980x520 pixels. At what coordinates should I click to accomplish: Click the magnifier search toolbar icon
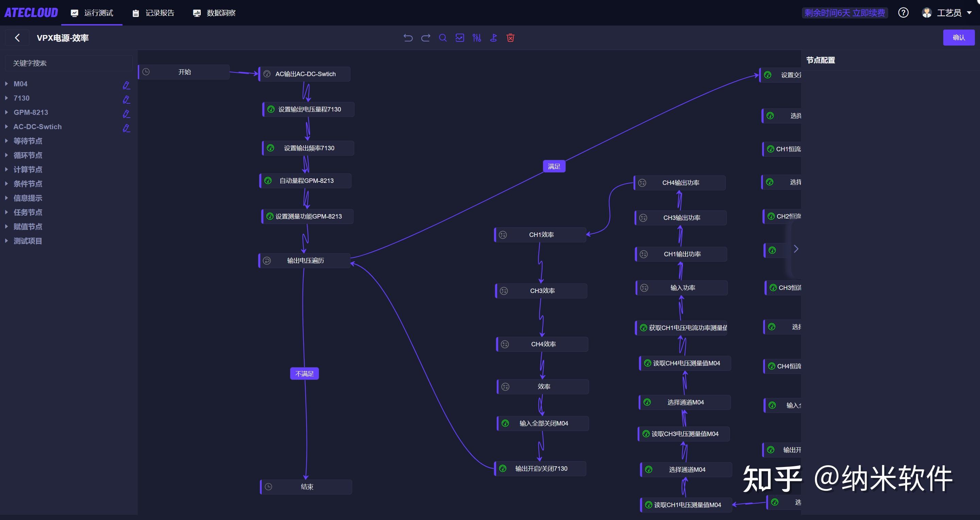coord(443,38)
